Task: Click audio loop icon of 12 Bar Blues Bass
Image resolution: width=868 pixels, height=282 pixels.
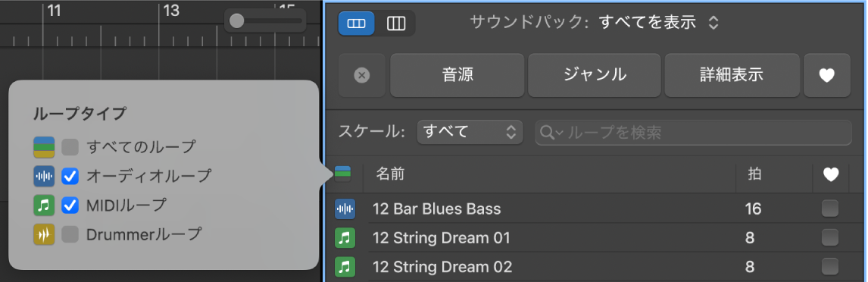Action: pos(345,209)
